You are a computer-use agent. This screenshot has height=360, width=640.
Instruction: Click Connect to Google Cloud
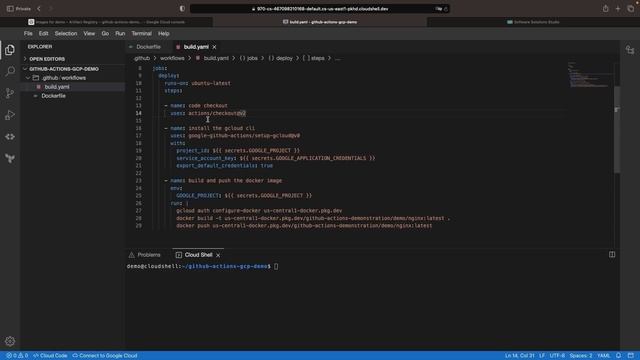(x=105, y=356)
